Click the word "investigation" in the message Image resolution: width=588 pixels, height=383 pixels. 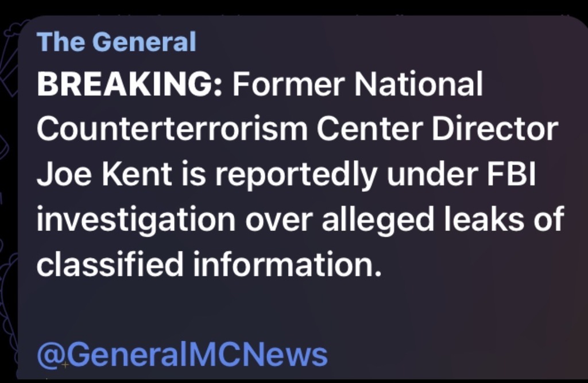[136, 220]
